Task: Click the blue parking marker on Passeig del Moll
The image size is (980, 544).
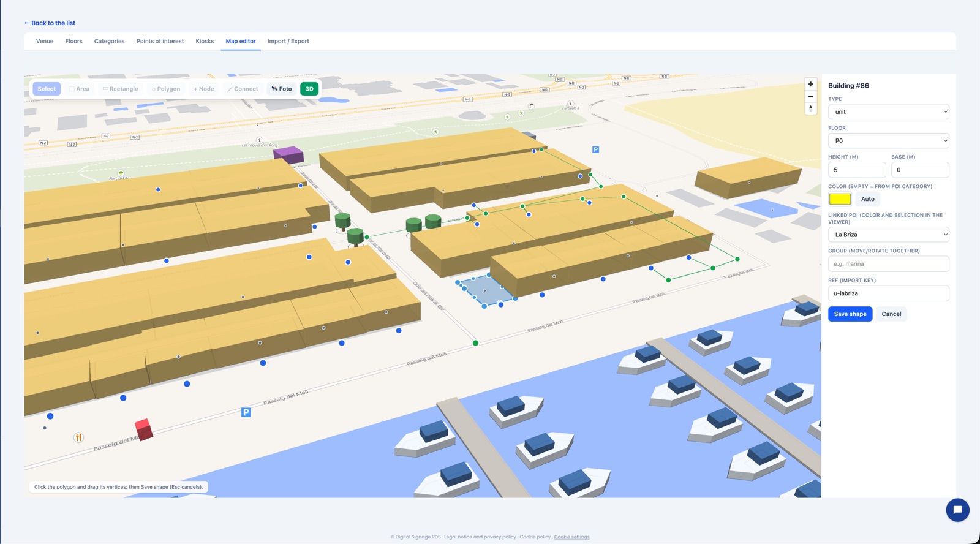Action: pyautogui.click(x=246, y=412)
